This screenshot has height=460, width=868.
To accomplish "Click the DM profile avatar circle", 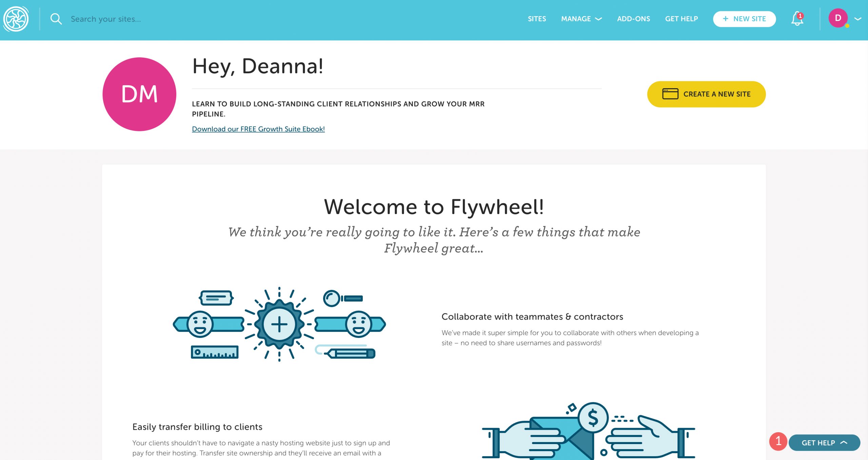I will (x=140, y=94).
